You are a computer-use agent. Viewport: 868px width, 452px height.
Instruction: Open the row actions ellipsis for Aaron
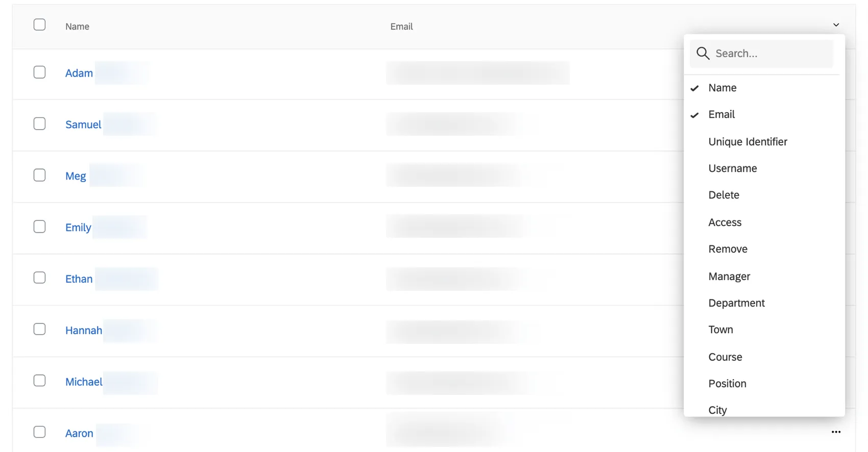point(836,432)
